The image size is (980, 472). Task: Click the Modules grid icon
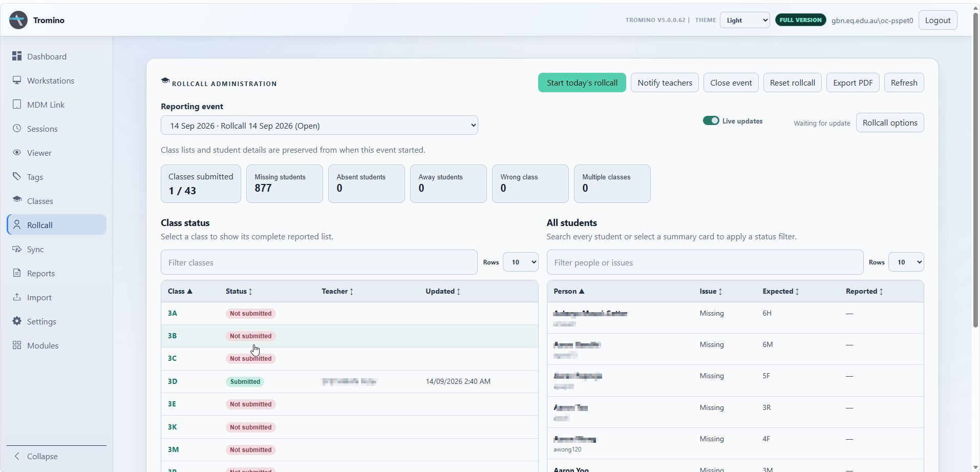pyautogui.click(x=17, y=345)
